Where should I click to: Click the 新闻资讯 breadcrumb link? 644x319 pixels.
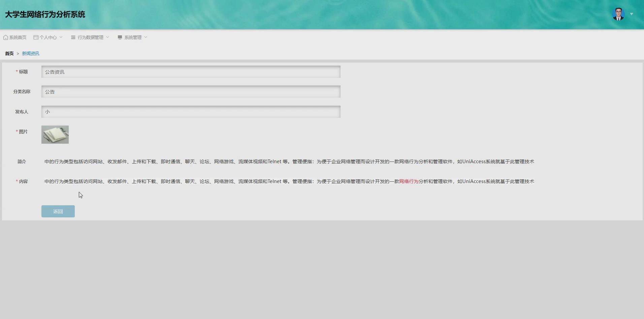(31, 54)
